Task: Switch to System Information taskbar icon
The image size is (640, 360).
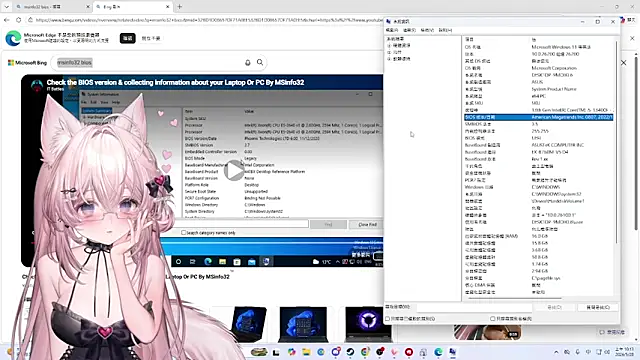Action: point(453,352)
